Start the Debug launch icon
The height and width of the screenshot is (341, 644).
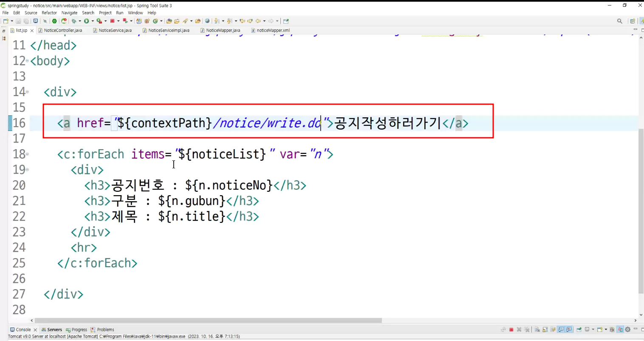74,21
